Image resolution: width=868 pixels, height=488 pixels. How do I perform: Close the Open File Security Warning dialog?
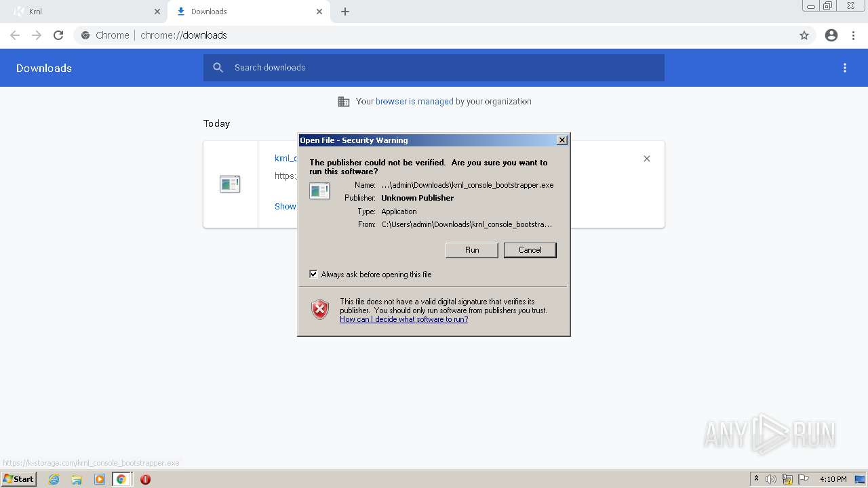(x=562, y=140)
